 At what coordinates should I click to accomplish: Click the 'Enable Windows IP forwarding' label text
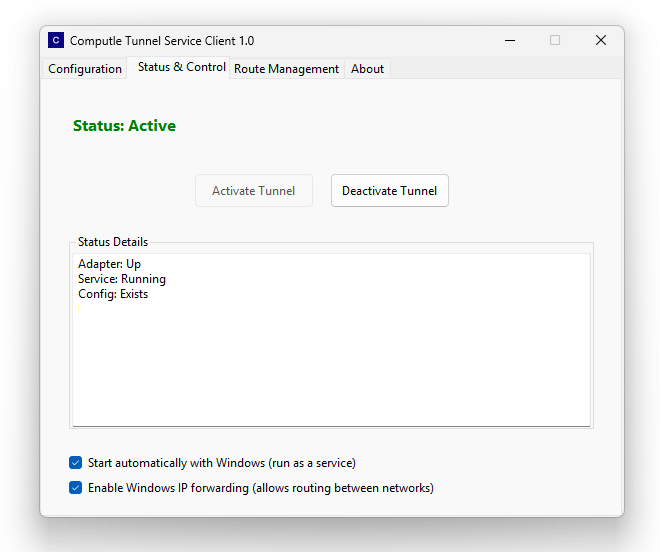click(260, 488)
